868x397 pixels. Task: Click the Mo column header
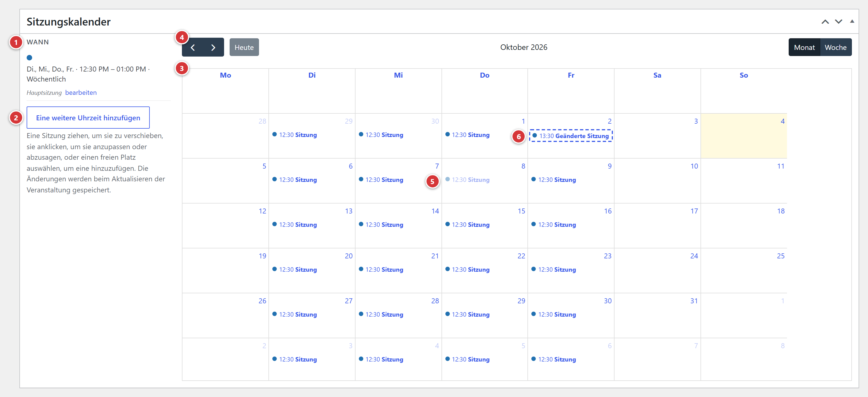(x=225, y=75)
